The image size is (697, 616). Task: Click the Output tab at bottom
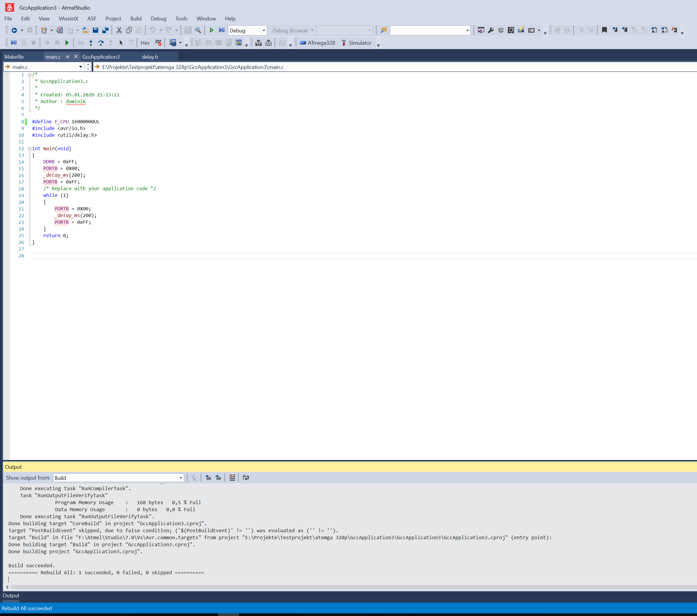tap(11, 596)
